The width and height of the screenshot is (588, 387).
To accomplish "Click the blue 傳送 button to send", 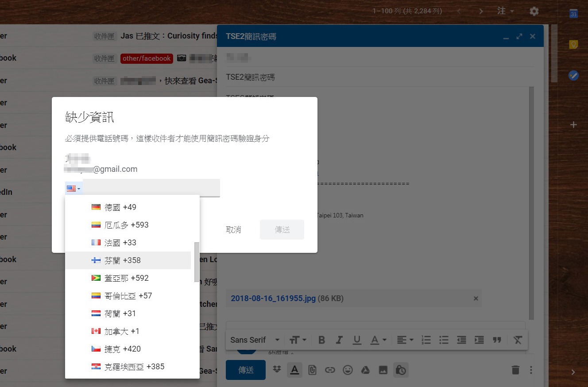I will pyautogui.click(x=245, y=370).
